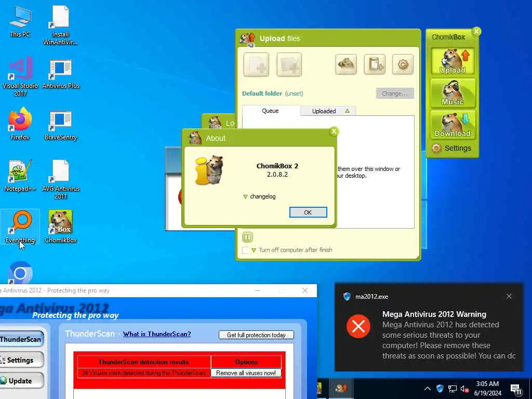Viewport: 532px width, 399px height.
Task: Select the ChomikBox desktop shortcut
Action: coord(60,227)
